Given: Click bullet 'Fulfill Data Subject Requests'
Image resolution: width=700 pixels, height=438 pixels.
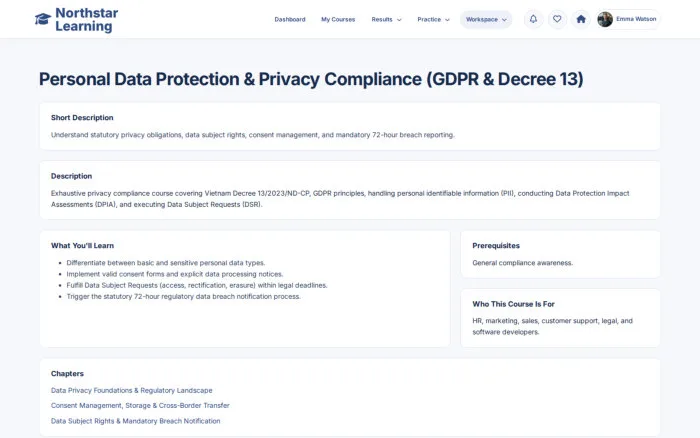Looking at the screenshot, I should coord(197,285).
